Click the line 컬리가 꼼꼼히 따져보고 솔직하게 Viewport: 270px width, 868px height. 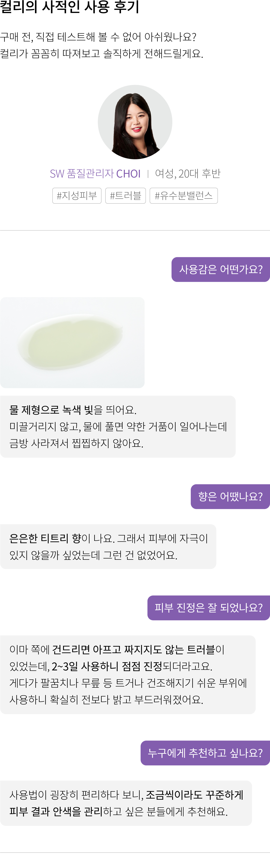pyautogui.click(x=102, y=54)
